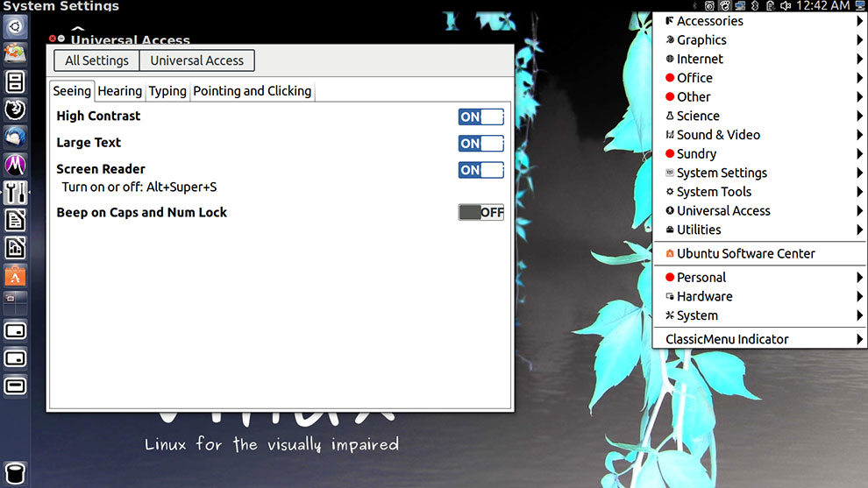Open Ubuntu Software Center launcher icon
868x488 pixels.
click(15, 275)
